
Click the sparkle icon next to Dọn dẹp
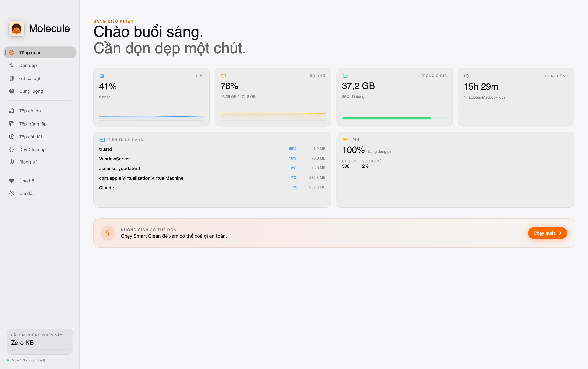click(x=12, y=65)
